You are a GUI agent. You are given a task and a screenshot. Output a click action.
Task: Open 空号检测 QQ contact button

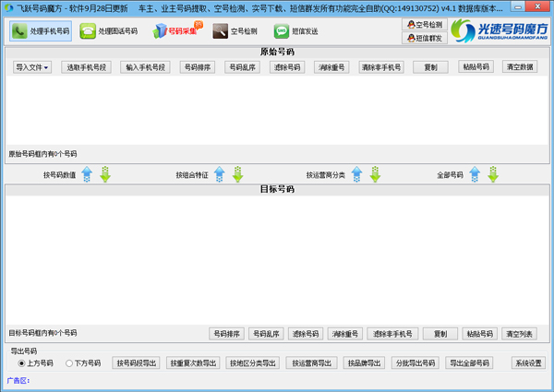[425, 25]
